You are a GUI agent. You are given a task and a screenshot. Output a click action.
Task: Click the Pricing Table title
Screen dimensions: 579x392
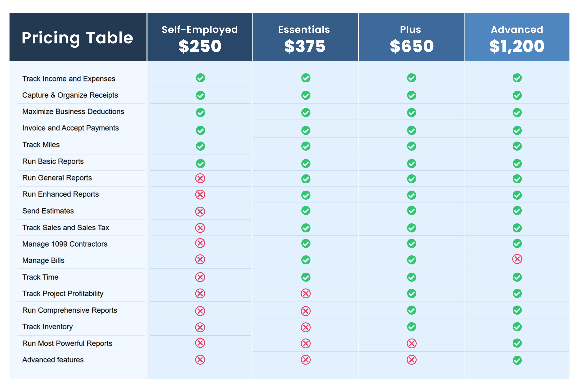tap(77, 38)
